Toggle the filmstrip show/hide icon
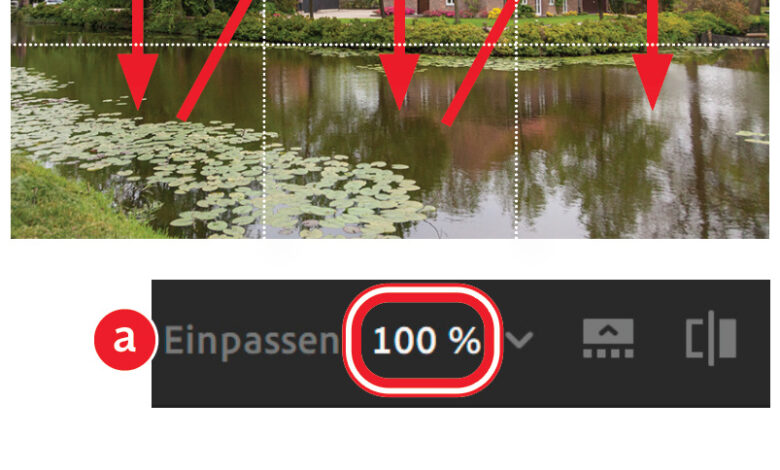This screenshot has height=470, width=780. (608, 338)
